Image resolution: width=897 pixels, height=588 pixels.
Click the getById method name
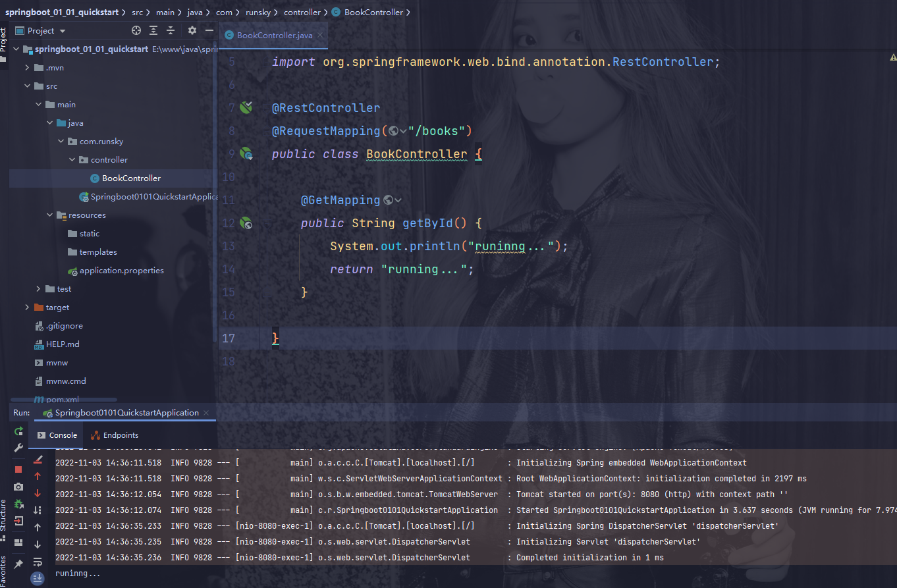pos(427,223)
